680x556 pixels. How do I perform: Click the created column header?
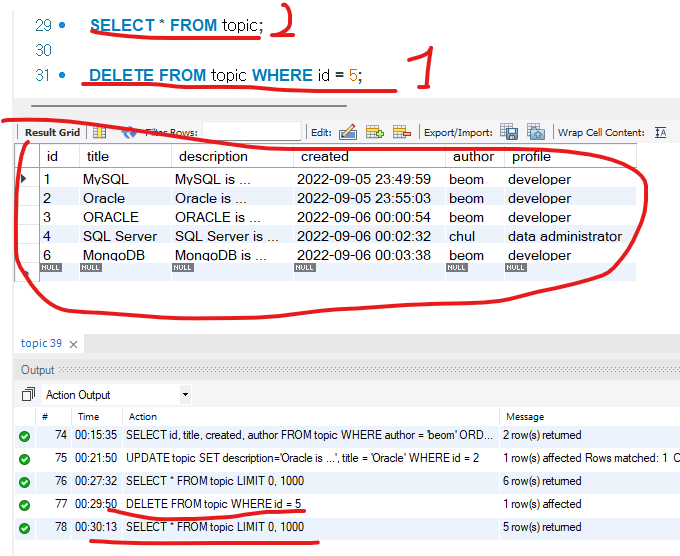[369, 156]
